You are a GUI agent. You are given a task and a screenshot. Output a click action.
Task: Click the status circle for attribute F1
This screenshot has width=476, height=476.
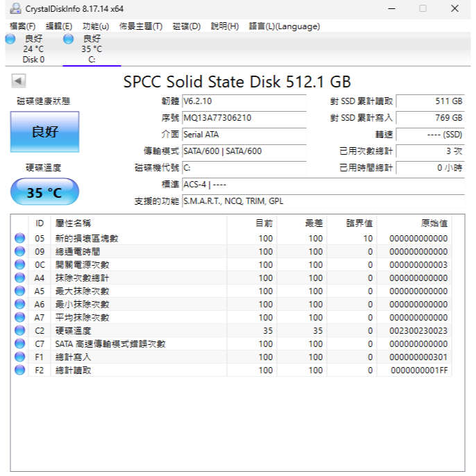click(19, 357)
